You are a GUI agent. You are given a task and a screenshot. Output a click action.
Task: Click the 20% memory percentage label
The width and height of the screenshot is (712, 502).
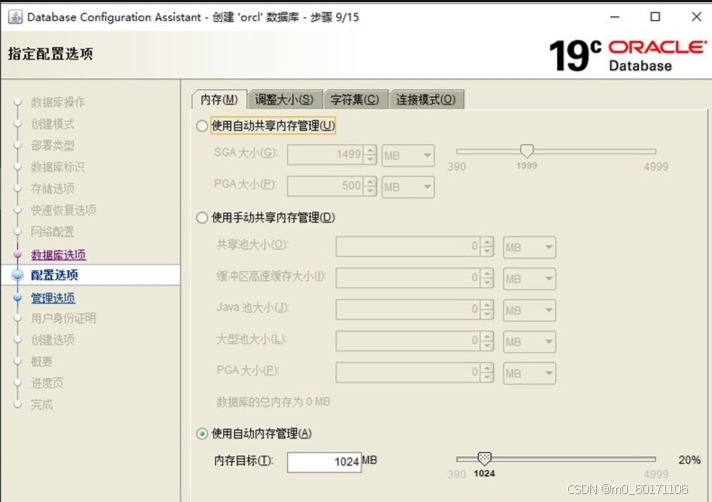pyautogui.click(x=689, y=460)
